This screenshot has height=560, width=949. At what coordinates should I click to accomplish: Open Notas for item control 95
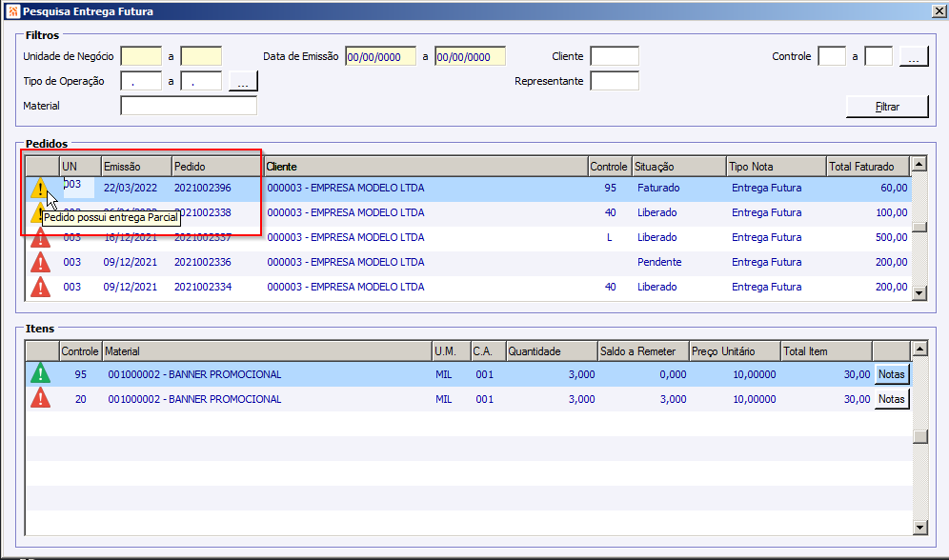point(891,374)
